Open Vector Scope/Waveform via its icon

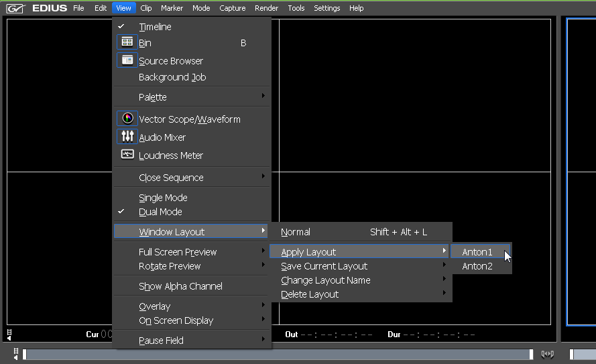[x=127, y=119]
